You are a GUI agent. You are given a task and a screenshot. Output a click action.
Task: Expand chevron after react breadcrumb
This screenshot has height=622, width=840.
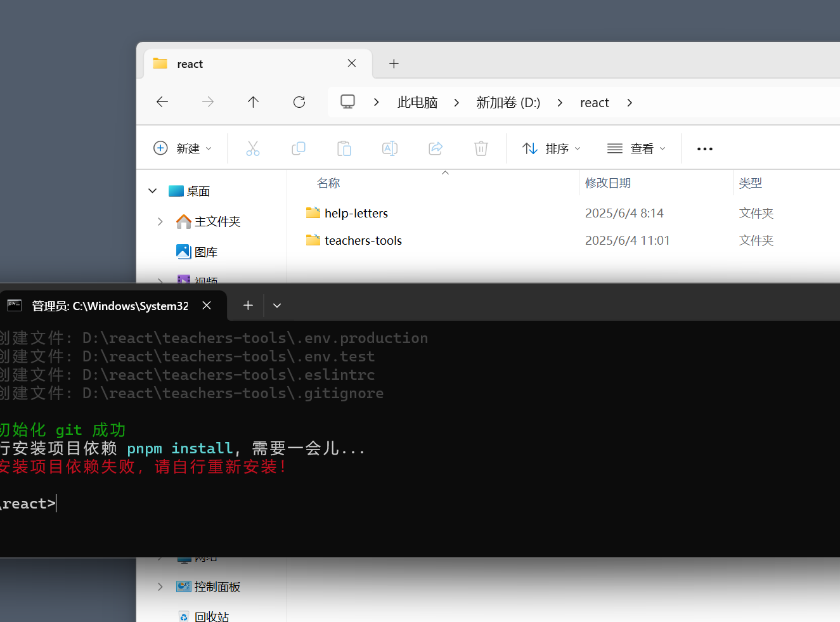630,103
